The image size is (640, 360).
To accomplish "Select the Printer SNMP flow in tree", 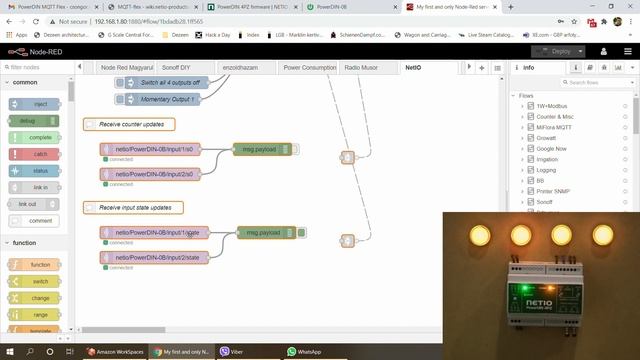I will click(x=553, y=191).
